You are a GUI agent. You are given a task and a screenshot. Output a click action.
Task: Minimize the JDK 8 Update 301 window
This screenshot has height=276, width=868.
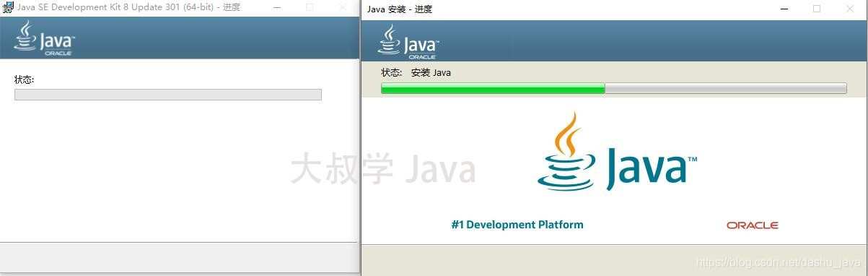278,7
